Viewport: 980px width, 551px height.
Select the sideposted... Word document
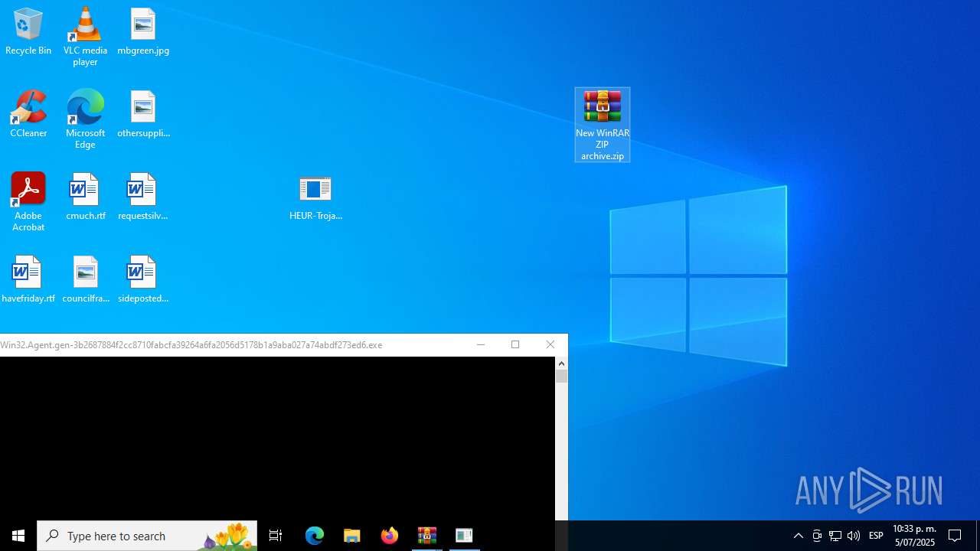tap(143, 280)
